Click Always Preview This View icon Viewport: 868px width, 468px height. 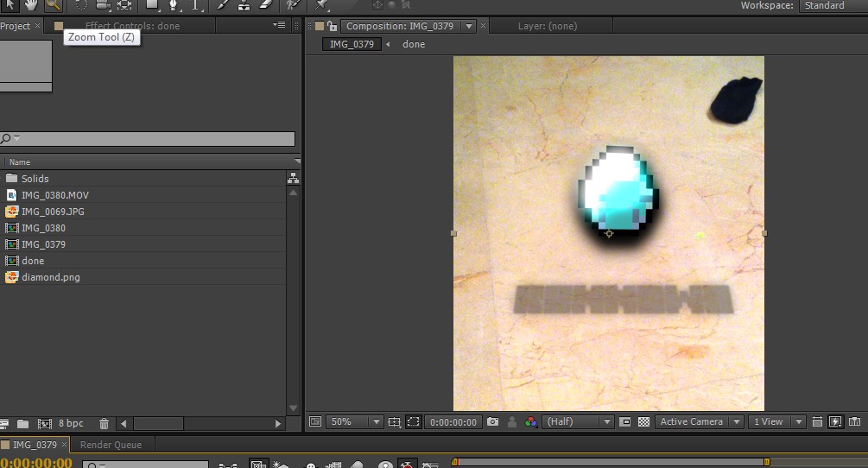315,422
